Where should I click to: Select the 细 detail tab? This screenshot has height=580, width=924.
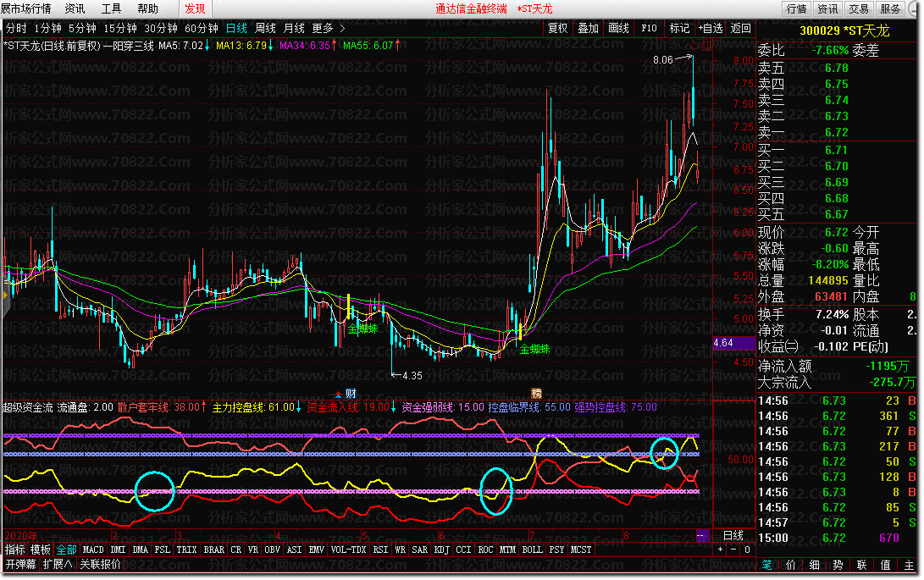click(815, 565)
